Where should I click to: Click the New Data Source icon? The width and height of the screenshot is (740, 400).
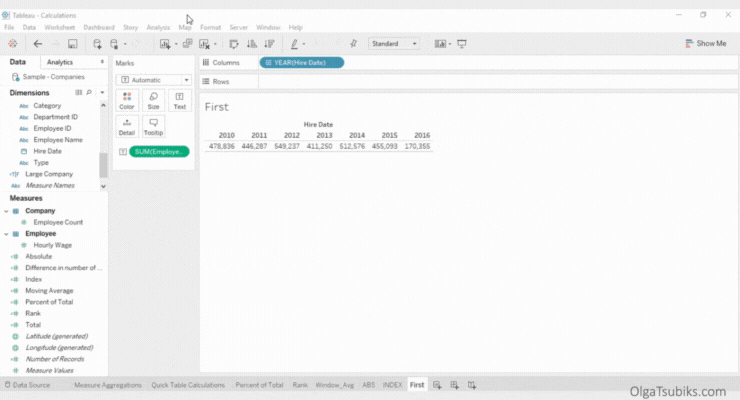97,44
